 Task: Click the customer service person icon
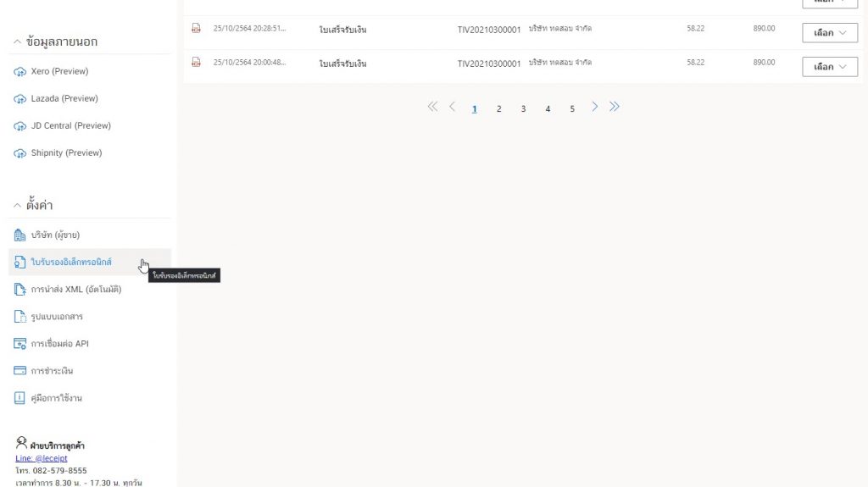[x=21, y=443]
